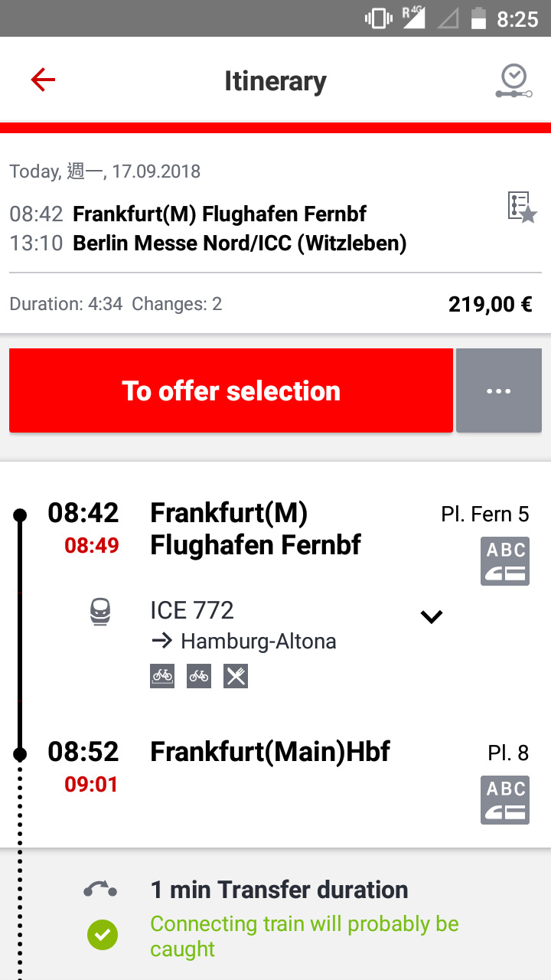Tap the red back arrow
Screen dimensions: 551x980
[x=43, y=80]
